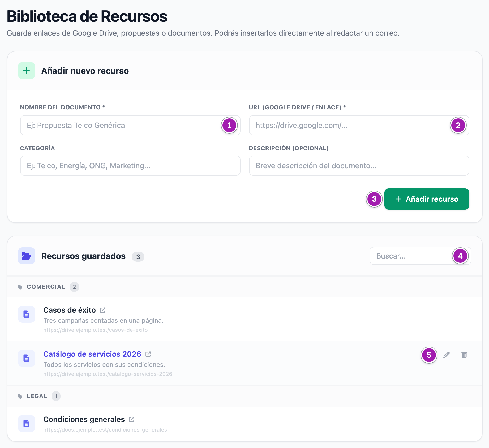Click the LEGAL count badge showing 1

[x=56, y=396]
